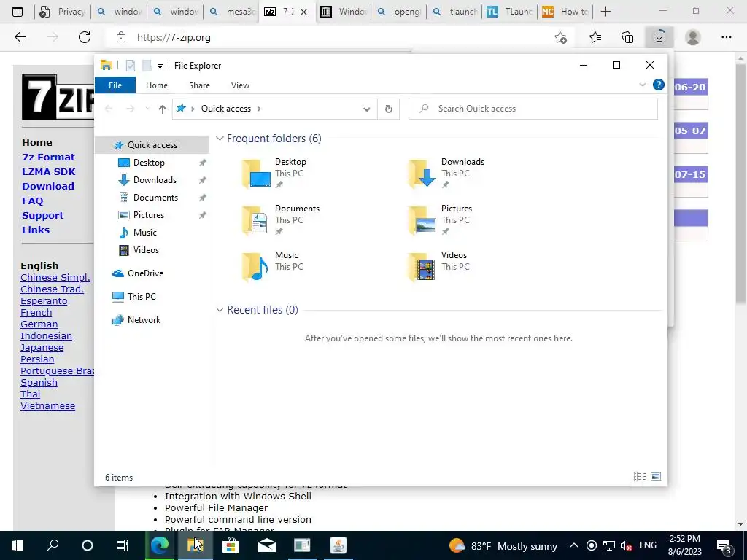This screenshot has width=747, height=560.
Task: Open Task View on taskbar
Action: tap(123, 545)
